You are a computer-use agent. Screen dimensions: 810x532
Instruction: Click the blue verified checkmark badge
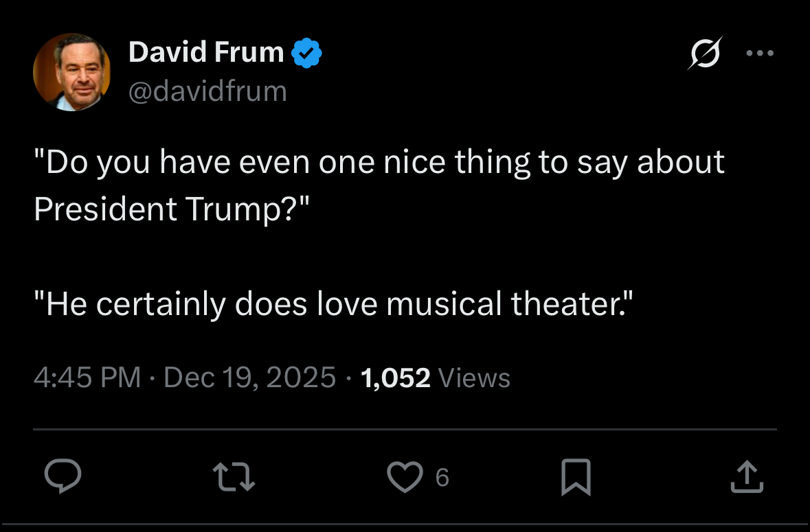(307, 53)
